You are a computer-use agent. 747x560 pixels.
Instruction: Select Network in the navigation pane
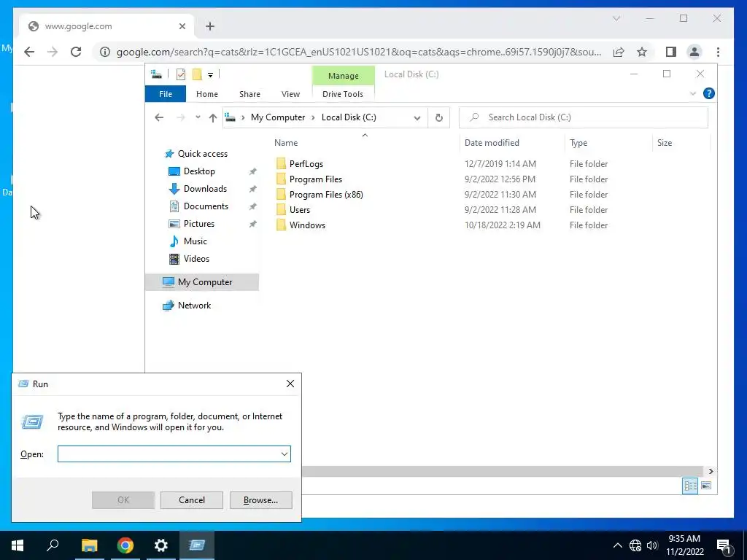click(194, 306)
